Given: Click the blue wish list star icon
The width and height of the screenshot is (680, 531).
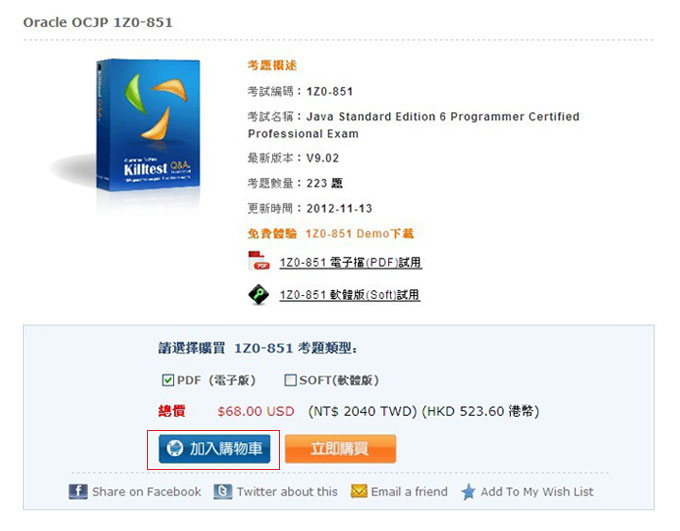Looking at the screenshot, I should pos(468,492).
